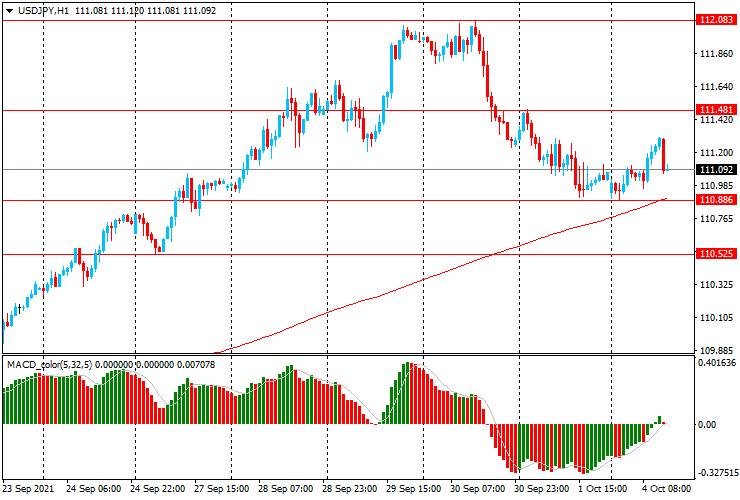Click the 110.985 price scale value
740x500 pixels.
point(716,186)
